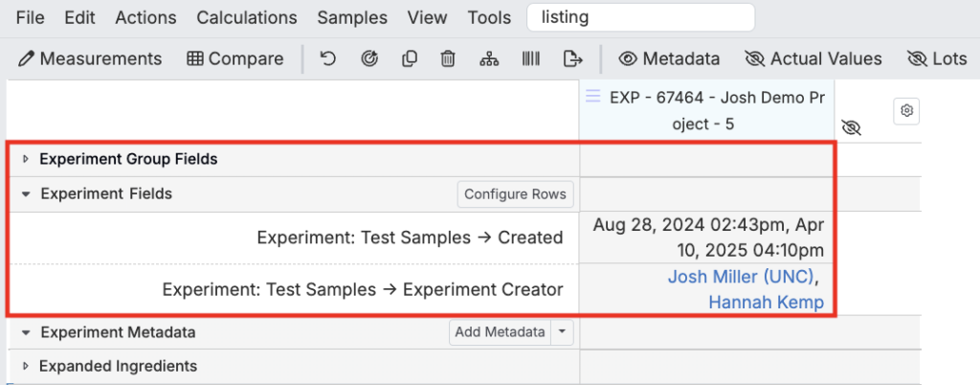
Task: Expand the Experiment Group Fields section
Action: [26, 160]
